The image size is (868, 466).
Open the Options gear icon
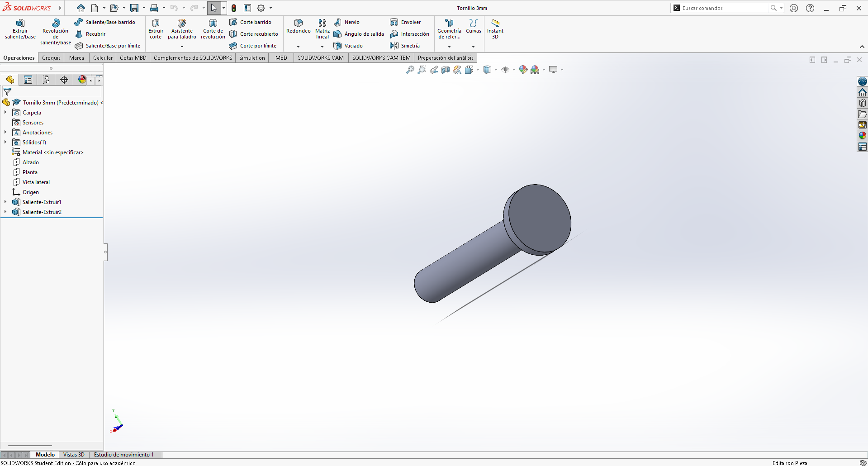[x=261, y=8]
